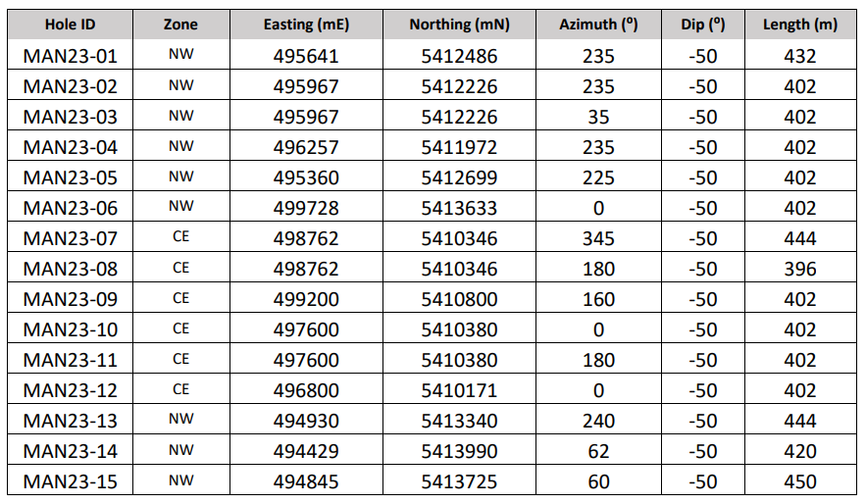
Task: Select easting value 494930
Action: click(x=306, y=420)
